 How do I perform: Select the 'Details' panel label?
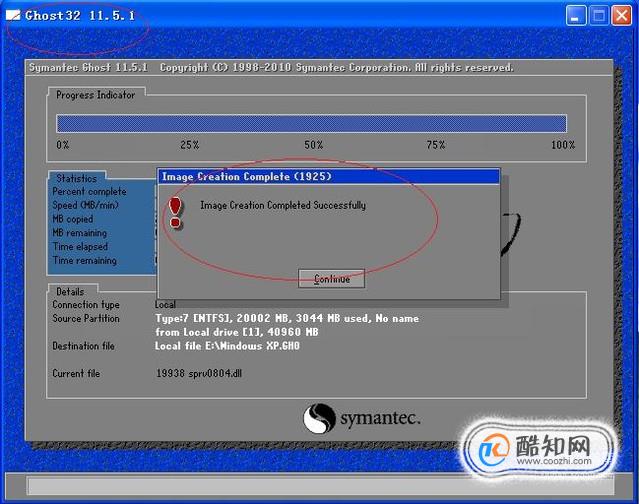click(x=70, y=292)
